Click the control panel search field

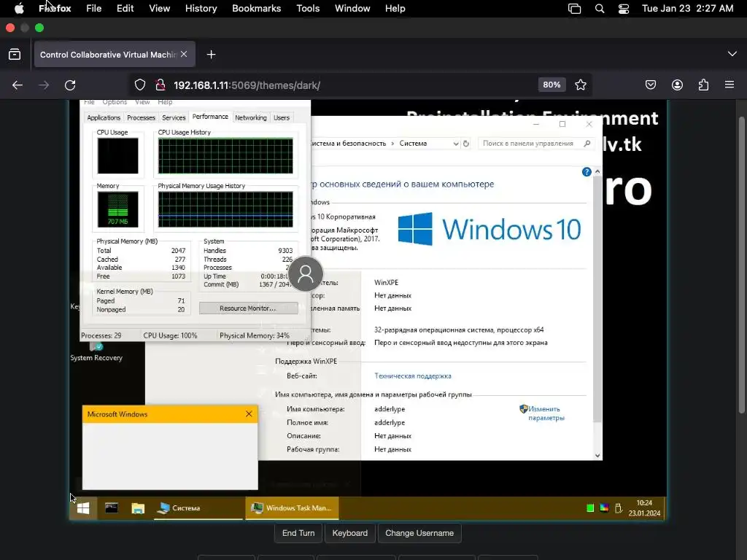(536, 144)
